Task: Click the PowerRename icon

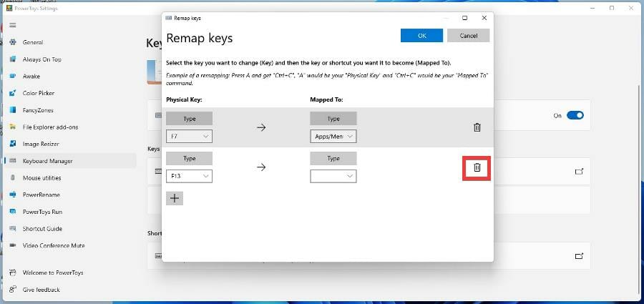Action: click(x=13, y=195)
